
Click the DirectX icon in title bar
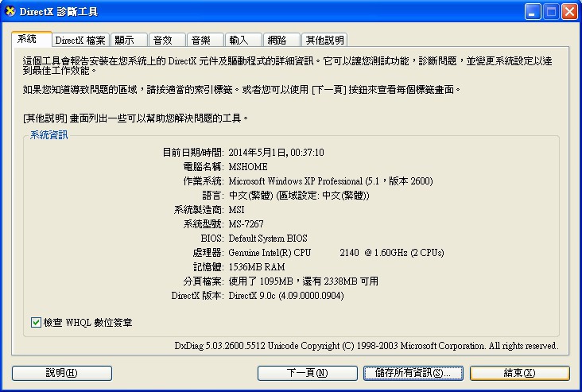click(10, 11)
